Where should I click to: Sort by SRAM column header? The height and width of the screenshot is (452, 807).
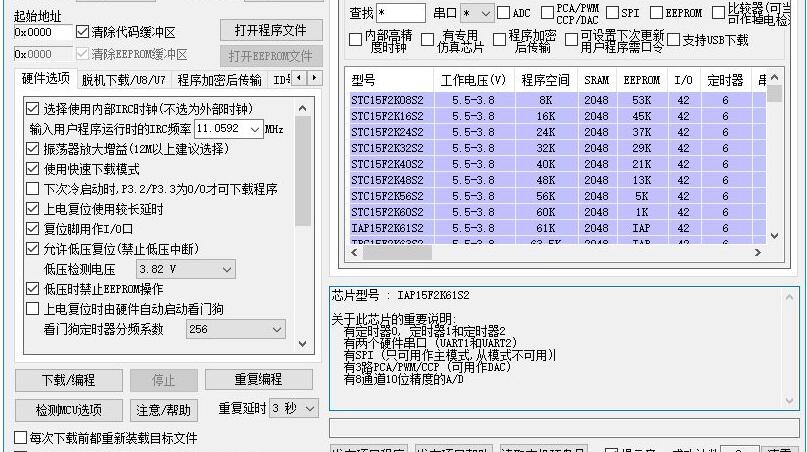(597, 80)
